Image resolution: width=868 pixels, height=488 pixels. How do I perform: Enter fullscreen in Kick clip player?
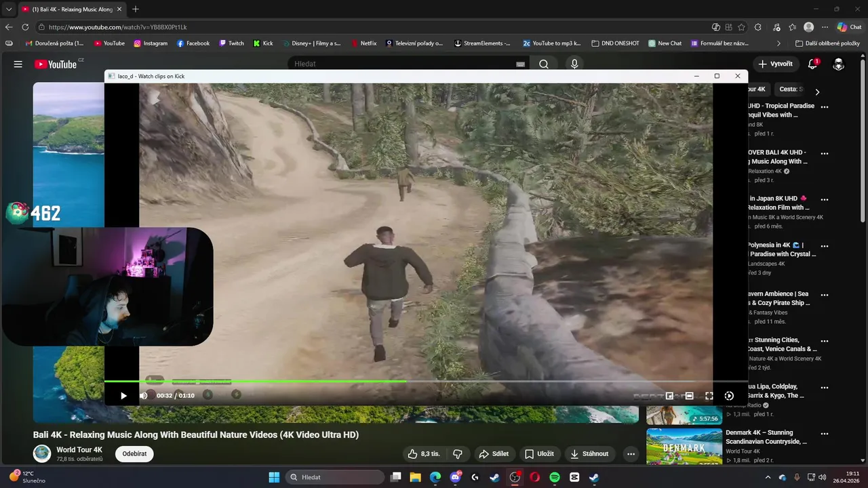coord(709,396)
